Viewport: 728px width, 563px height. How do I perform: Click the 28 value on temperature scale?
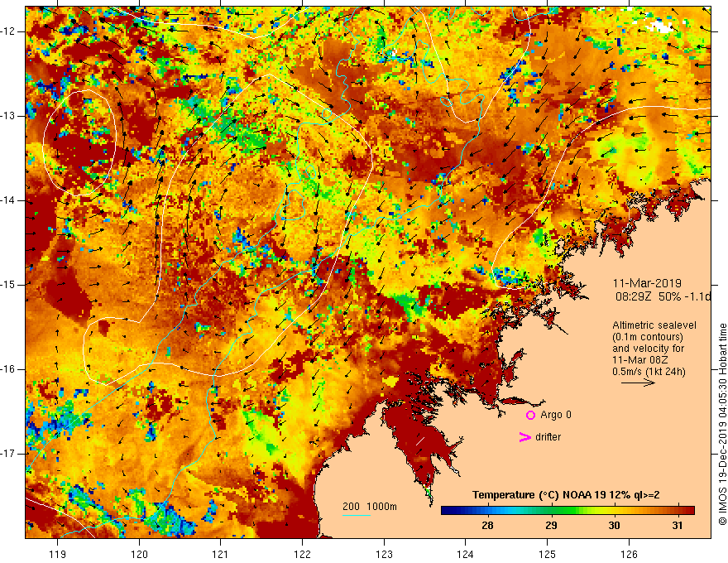pyautogui.click(x=487, y=526)
